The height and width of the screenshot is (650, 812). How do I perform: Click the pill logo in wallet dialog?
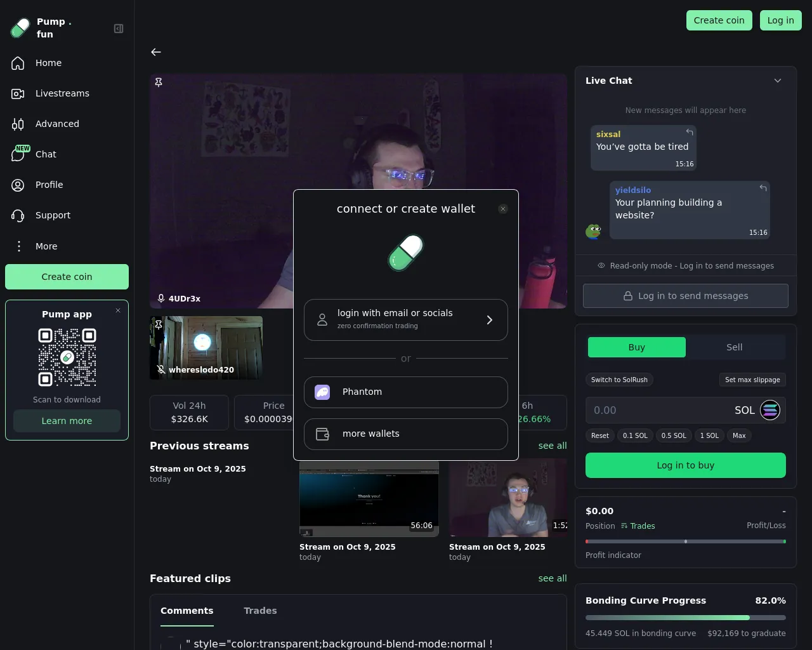pos(406,253)
